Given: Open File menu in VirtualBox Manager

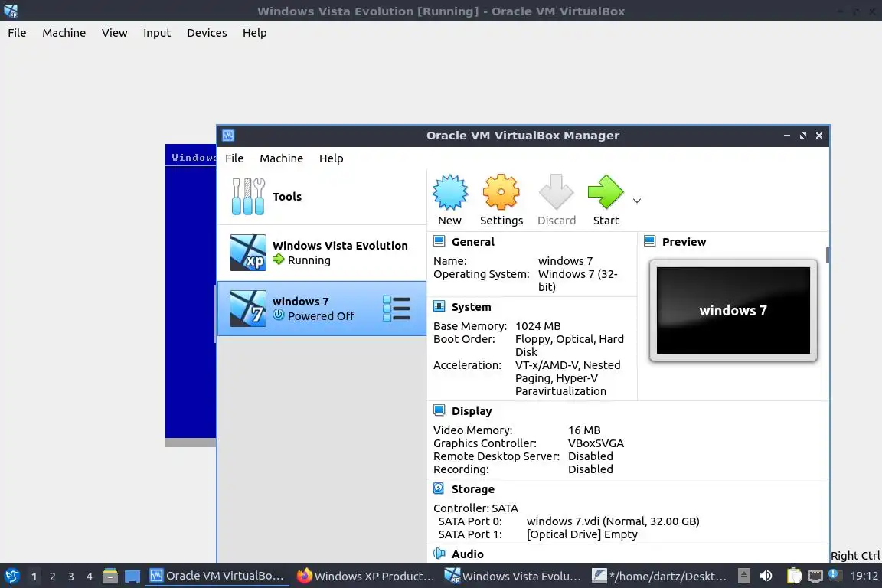Looking at the screenshot, I should pyautogui.click(x=234, y=158).
